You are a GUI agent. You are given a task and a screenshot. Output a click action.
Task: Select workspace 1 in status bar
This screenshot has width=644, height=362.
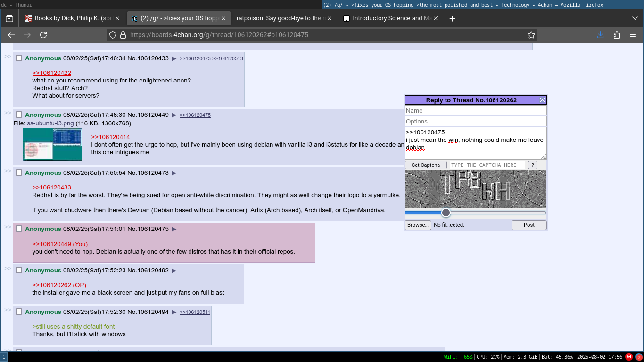(x=3, y=357)
